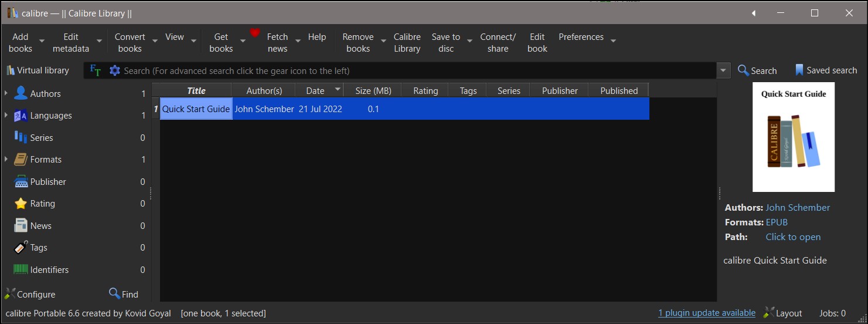Open the Convert books dropdown arrow

(x=155, y=41)
